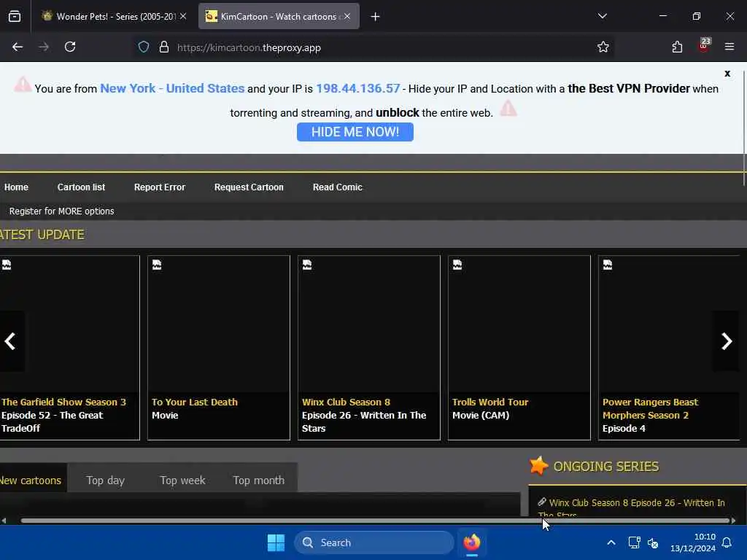Click the scrollbar left arrow
747x560 pixels.
click(4, 521)
